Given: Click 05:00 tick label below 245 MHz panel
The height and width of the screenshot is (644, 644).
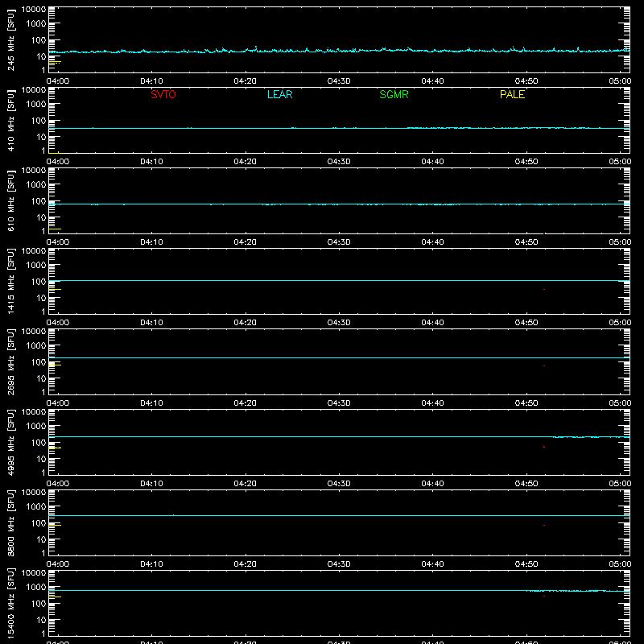Looking at the screenshot, I should click(x=620, y=81).
